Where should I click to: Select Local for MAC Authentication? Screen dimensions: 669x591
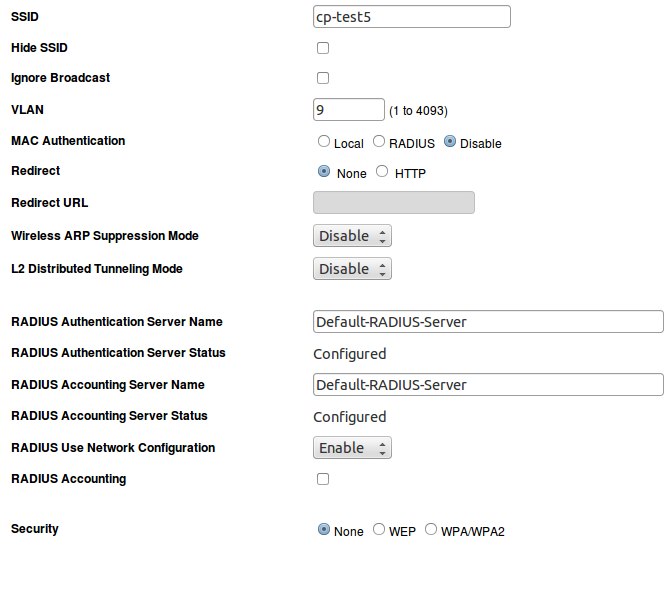click(x=323, y=142)
